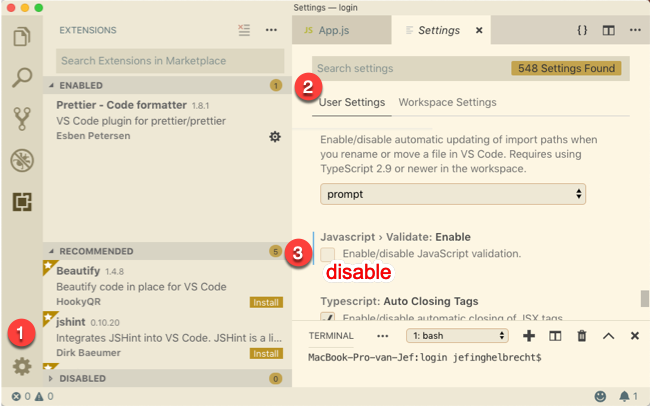This screenshot has width=650, height=406.
Task: Open feedback smiley in status bar
Action: [600, 396]
